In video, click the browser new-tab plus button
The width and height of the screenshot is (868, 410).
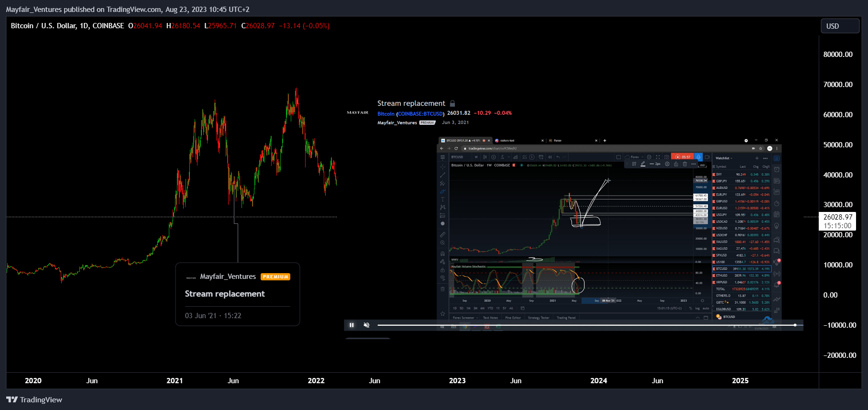(604, 141)
